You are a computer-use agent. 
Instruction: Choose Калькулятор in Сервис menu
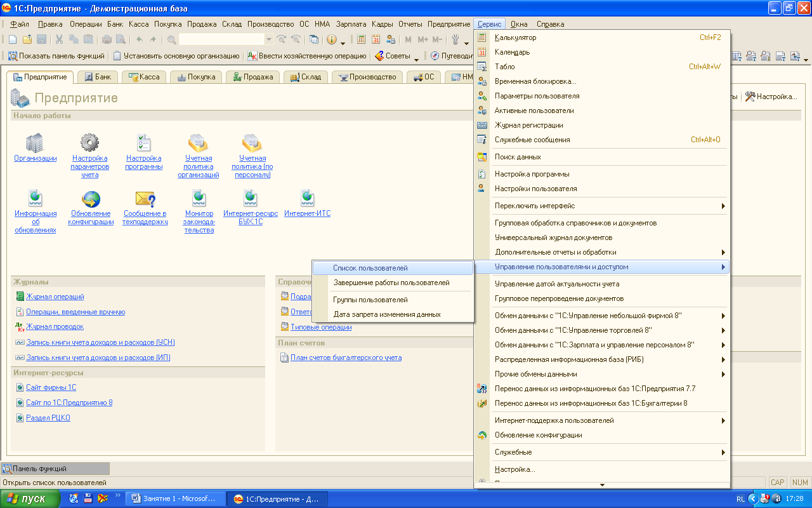tap(603, 37)
